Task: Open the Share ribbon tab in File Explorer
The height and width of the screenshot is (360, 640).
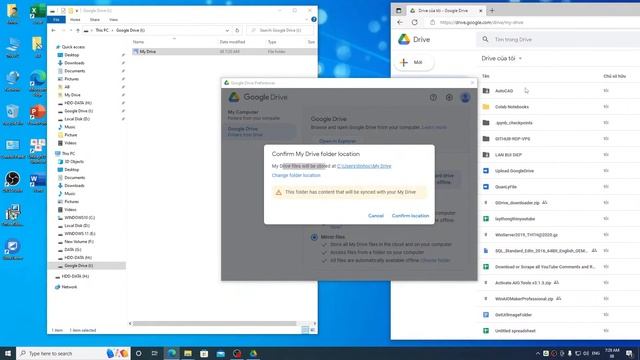Action: (95, 20)
